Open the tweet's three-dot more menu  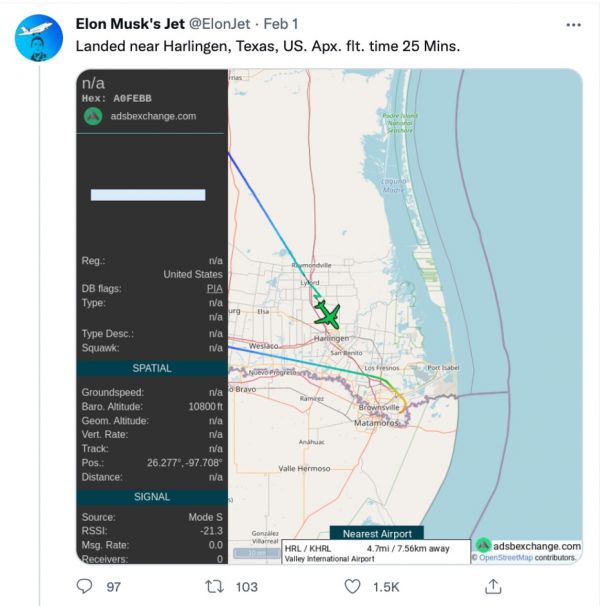coord(573,24)
